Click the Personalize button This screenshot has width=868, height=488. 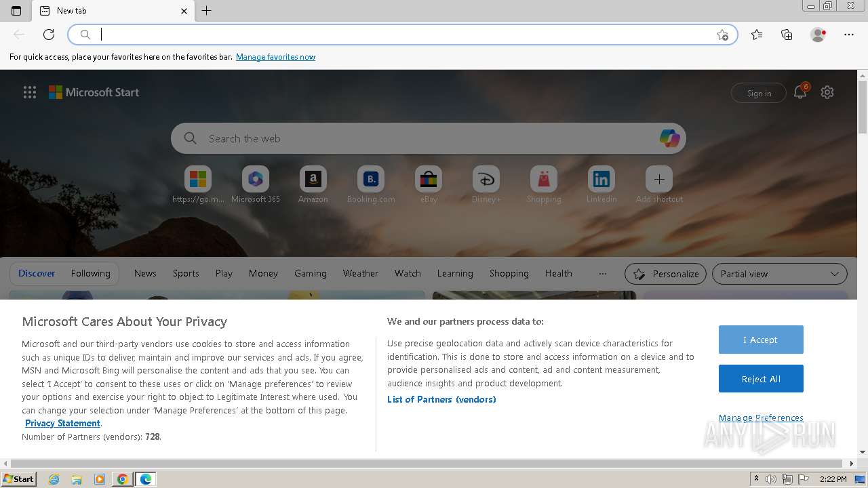(665, 274)
